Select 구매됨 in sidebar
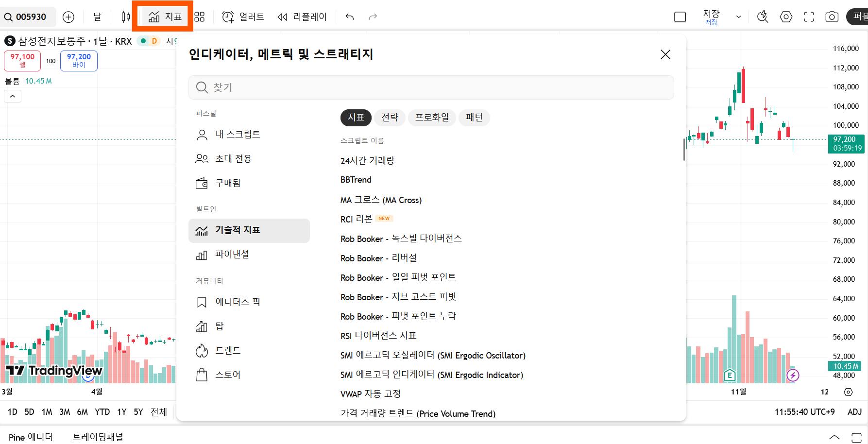868x444 pixels. pos(249,183)
